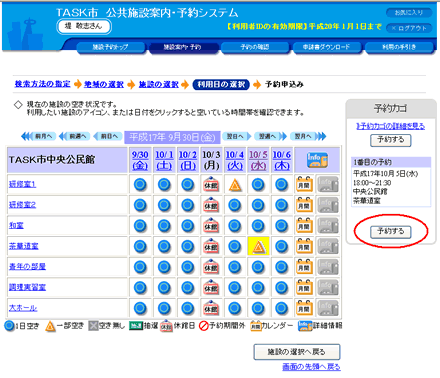Go to the previous month with 前月へ
The image size is (440, 378).
(38, 136)
